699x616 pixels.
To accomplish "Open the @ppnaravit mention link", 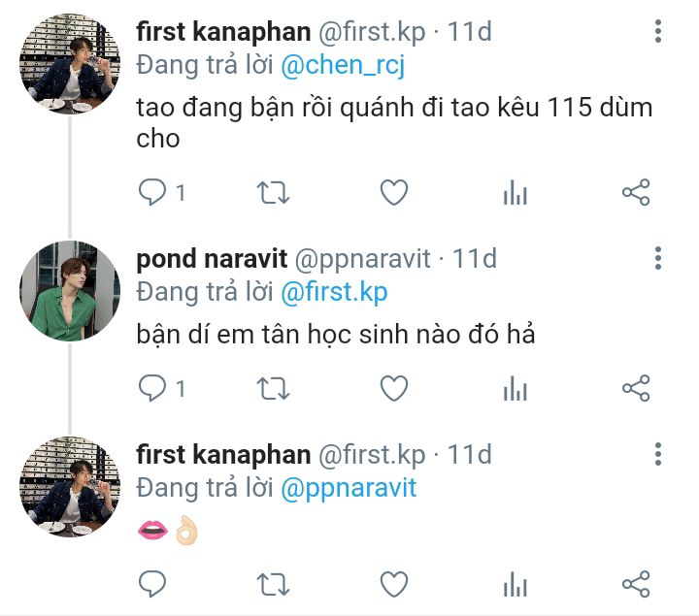I will click(x=349, y=487).
